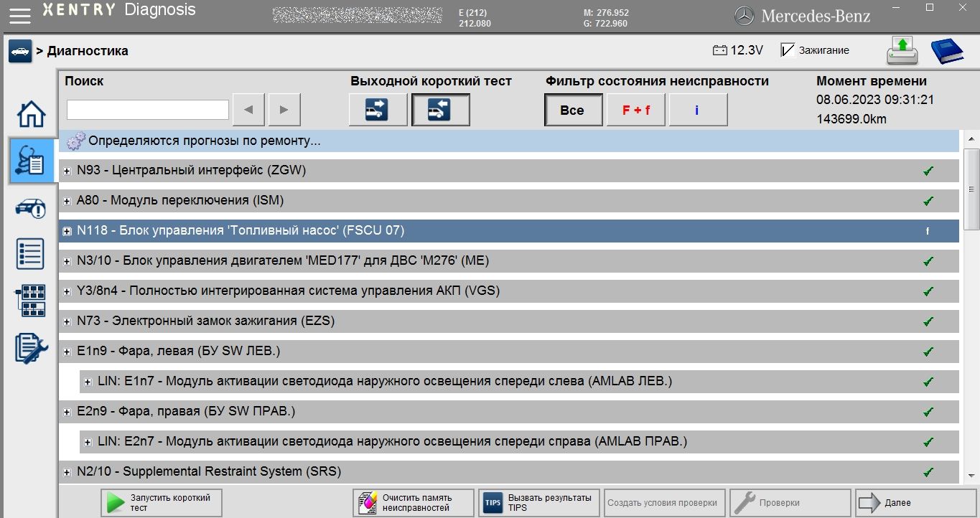
Task: Open the report with wrench sidebar icon
Action: 30,348
